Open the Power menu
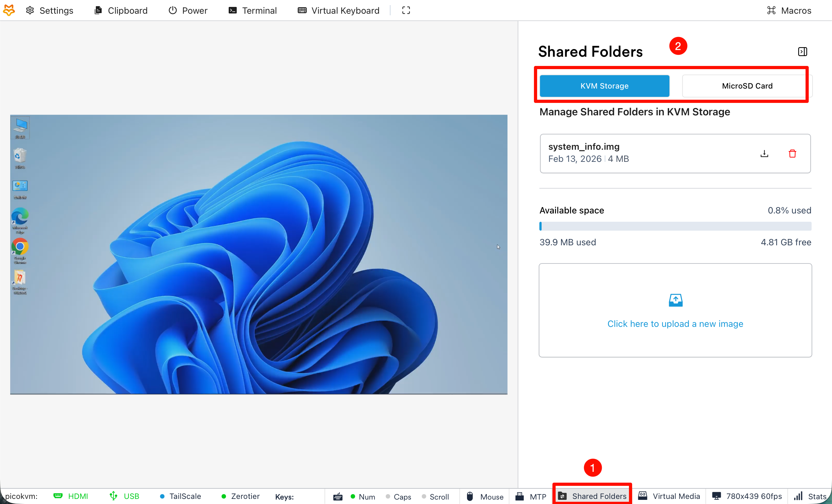Viewport: 832px width, 504px height. pyautogui.click(x=188, y=11)
